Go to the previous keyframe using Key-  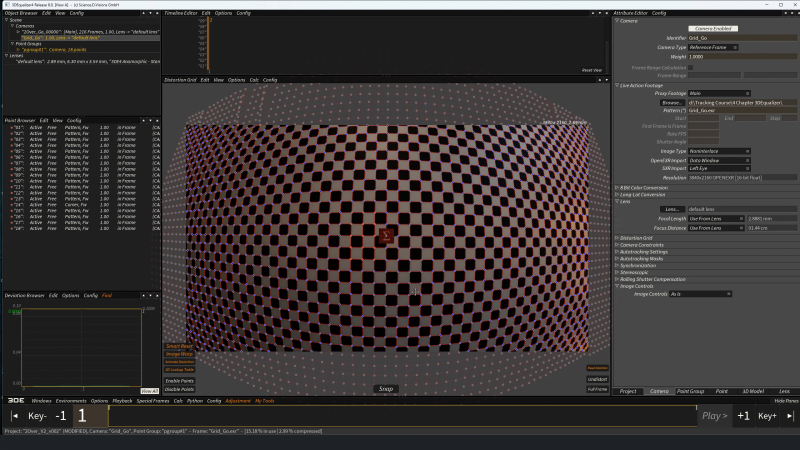[37, 415]
